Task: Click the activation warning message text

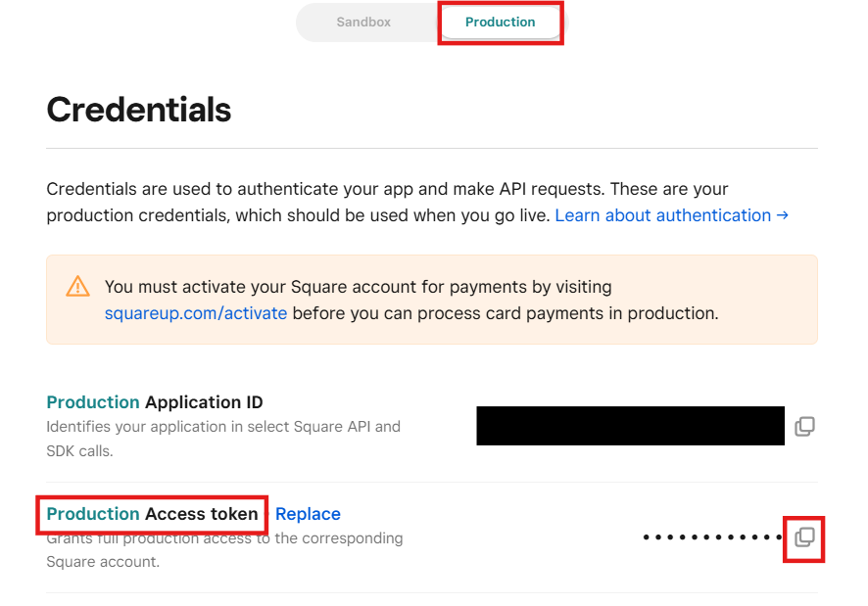Action: tap(411, 300)
